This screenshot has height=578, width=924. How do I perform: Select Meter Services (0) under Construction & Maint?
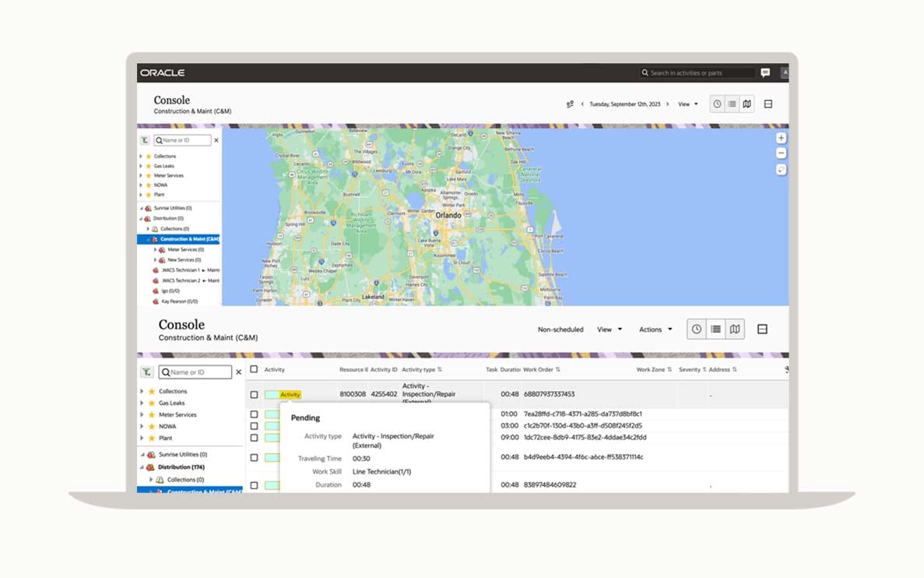(185, 250)
